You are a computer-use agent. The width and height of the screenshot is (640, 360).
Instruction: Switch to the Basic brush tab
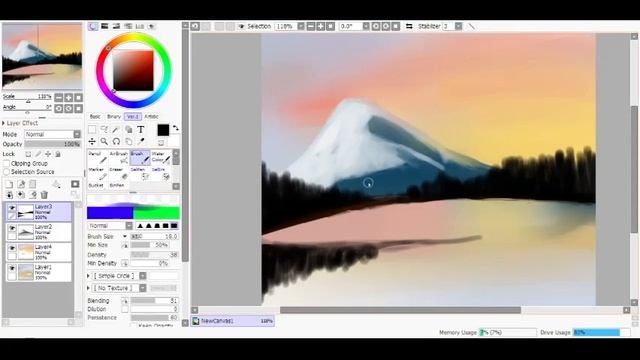(95, 117)
